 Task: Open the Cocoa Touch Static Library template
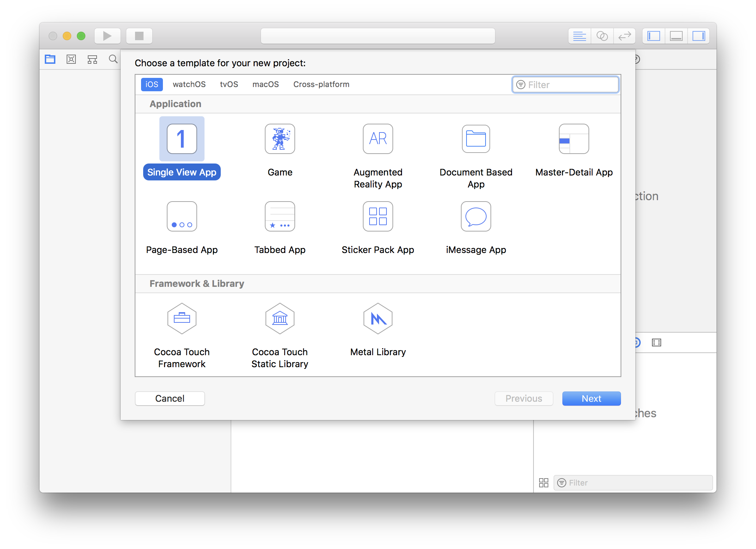click(x=280, y=319)
